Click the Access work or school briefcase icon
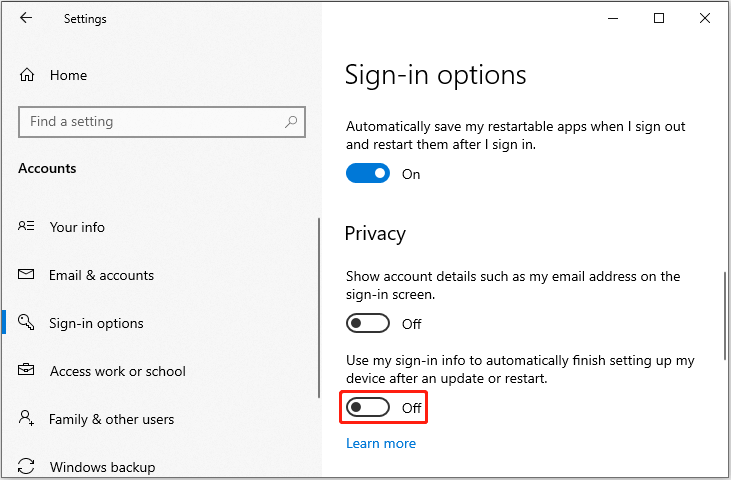Viewport: 731px width, 480px height. click(26, 370)
